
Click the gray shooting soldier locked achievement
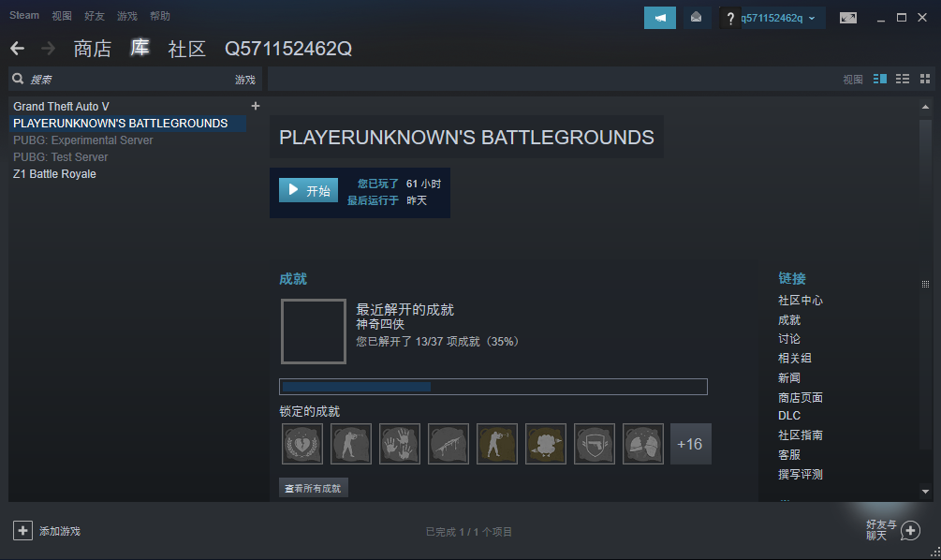[x=351, y=444]
